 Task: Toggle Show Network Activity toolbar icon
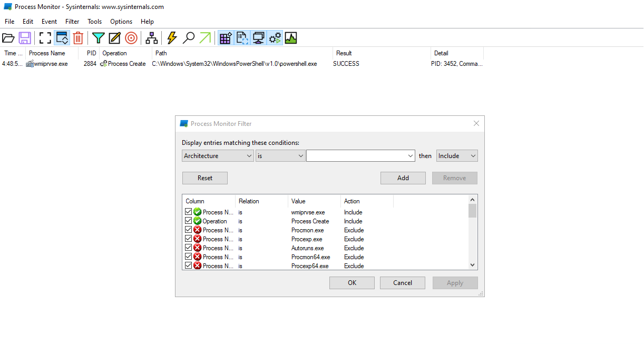(x=258, y=38)
